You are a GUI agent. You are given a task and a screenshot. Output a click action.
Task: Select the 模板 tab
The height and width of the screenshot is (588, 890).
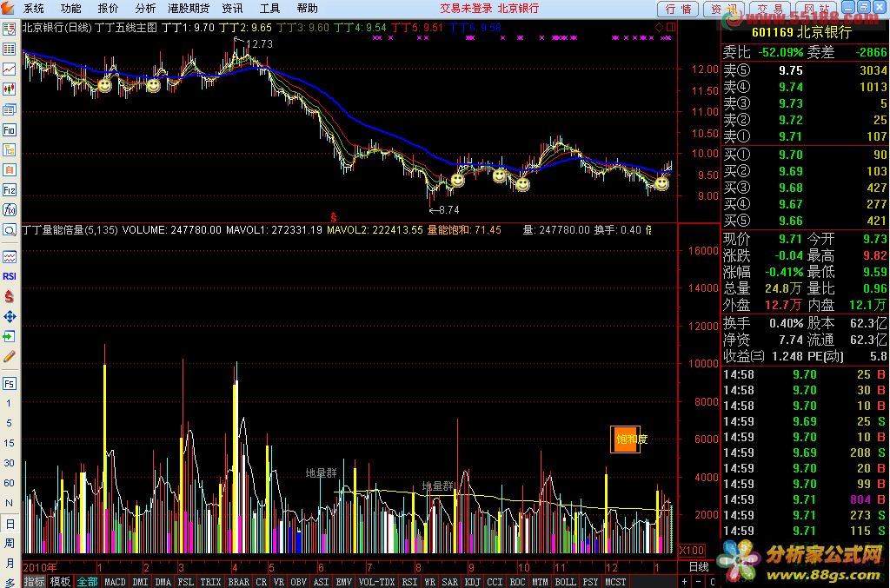pyautogui.click(x=60, y=582)
